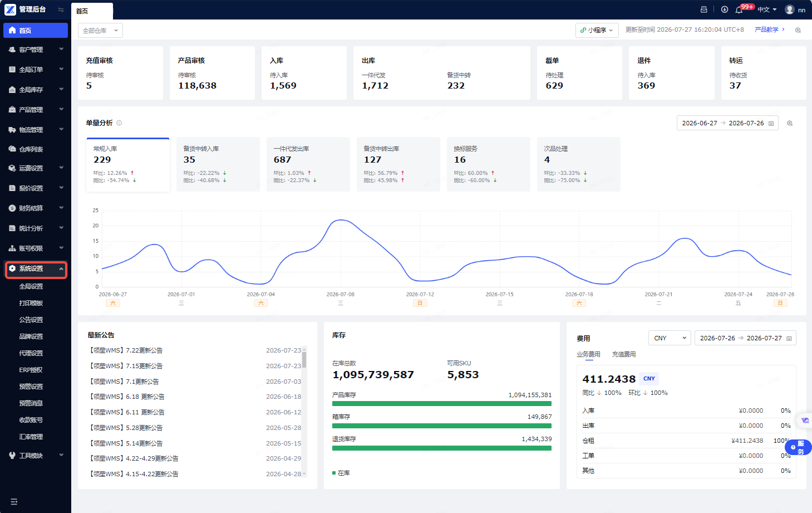Image resolution: width=812 pixels, height=513 pixels.
Task: Click the download center icon in header
Action: point(724,9)
